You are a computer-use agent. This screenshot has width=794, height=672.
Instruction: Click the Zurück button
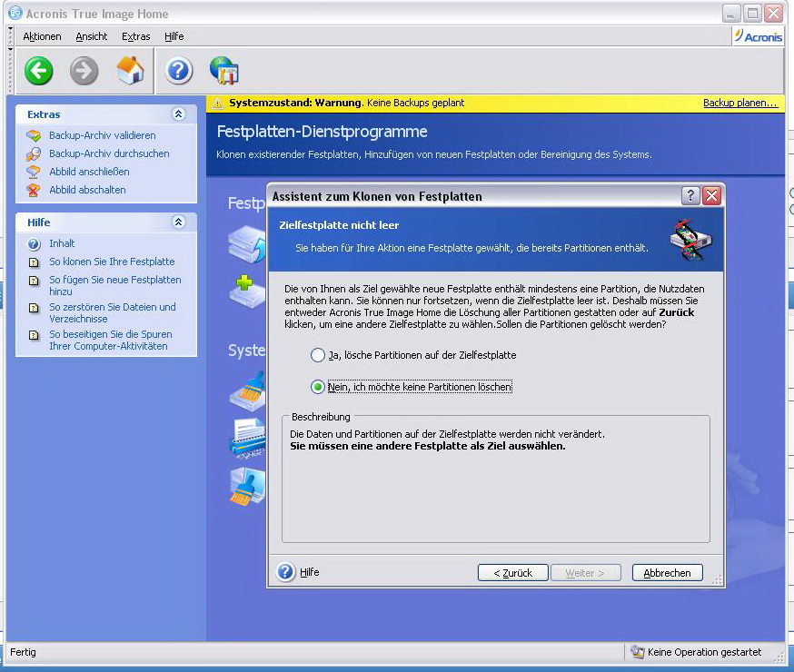pos(513,573)
